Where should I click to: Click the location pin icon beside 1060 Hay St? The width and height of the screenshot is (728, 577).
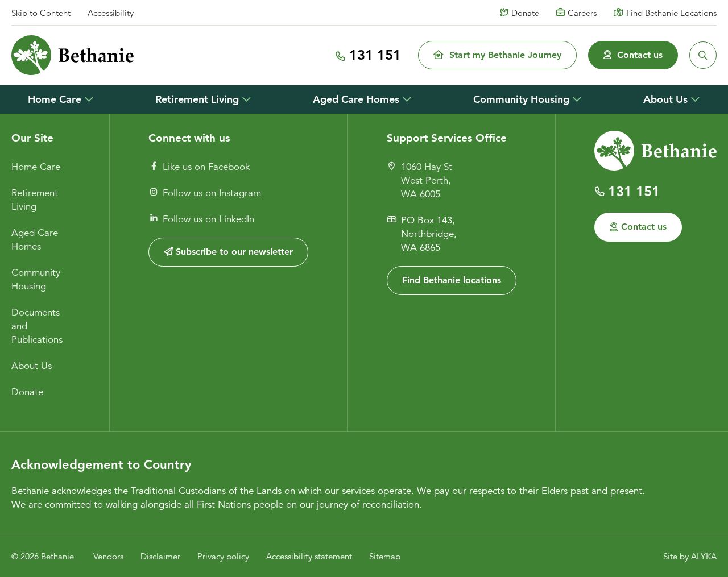pos(391,166)
